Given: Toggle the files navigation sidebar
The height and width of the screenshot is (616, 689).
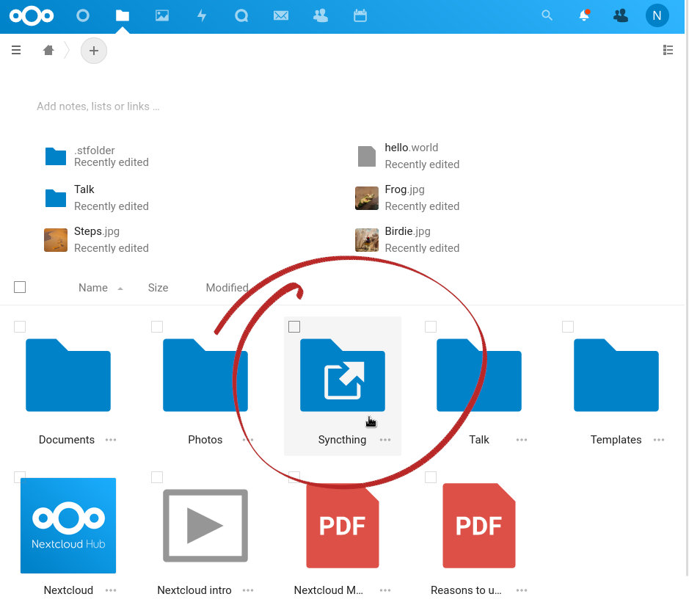Looking at the screenshot, I should [x=16, y=50].
